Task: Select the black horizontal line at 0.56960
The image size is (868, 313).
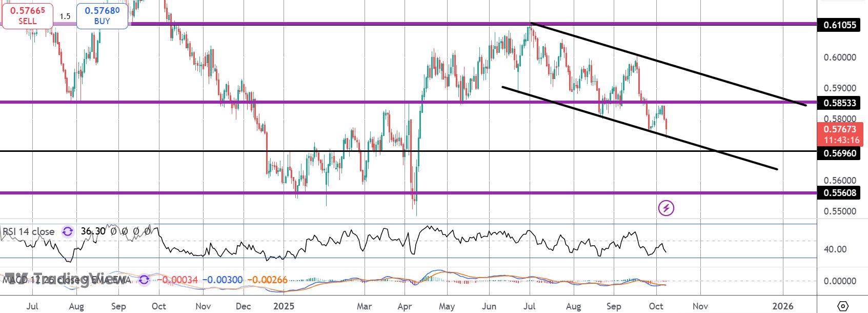Action: tap(408, 151)
